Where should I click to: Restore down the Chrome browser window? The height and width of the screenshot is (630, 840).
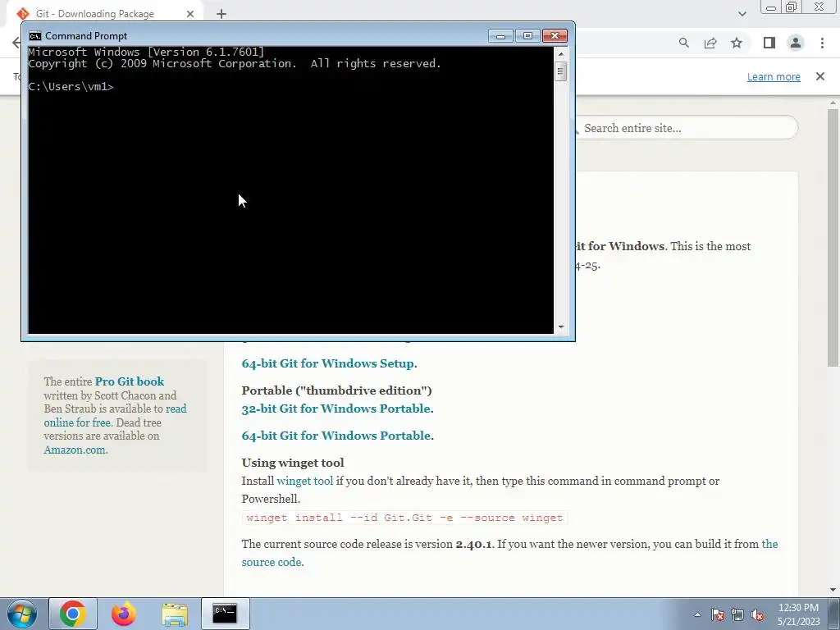tap(792, 7)
